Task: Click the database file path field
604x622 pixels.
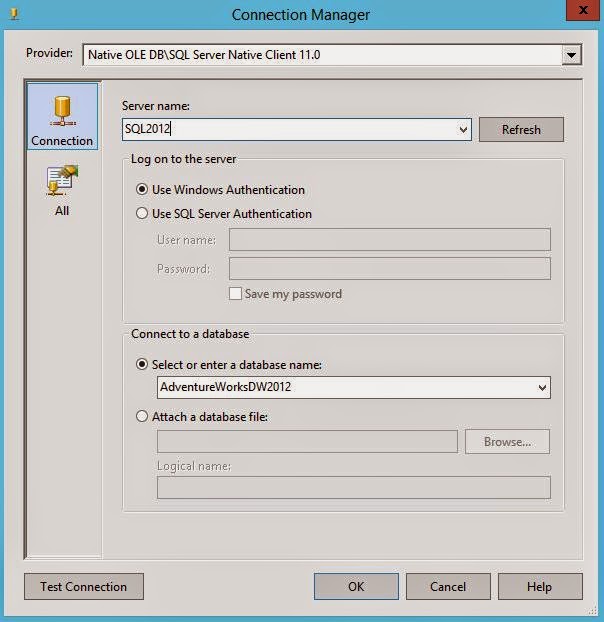Action: coord(307,442)
